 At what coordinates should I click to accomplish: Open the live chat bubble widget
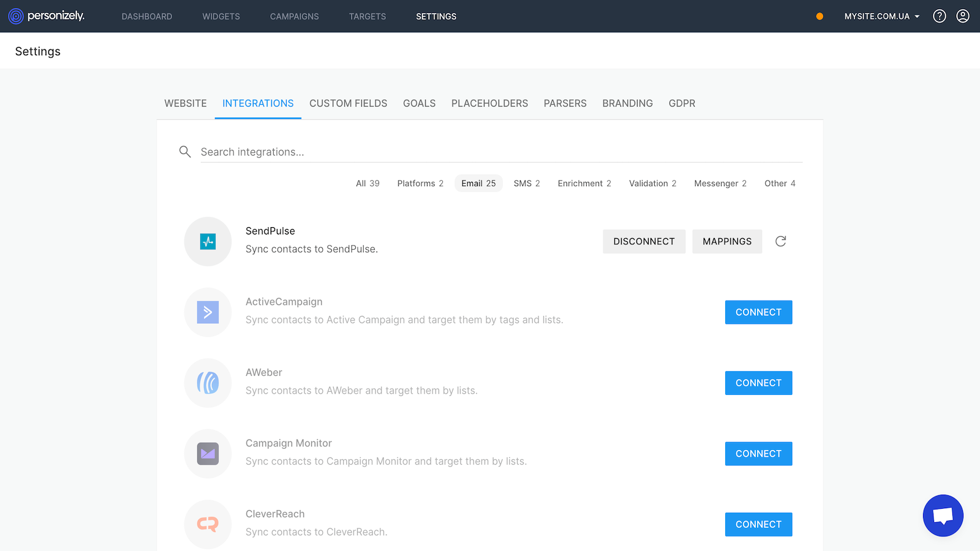point(943,515)
